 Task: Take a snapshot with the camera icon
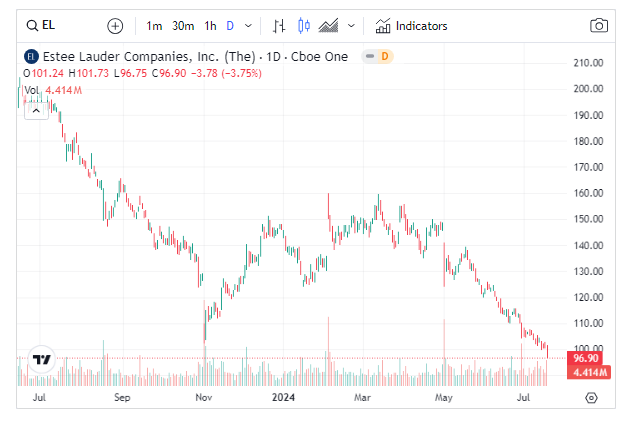599,26
